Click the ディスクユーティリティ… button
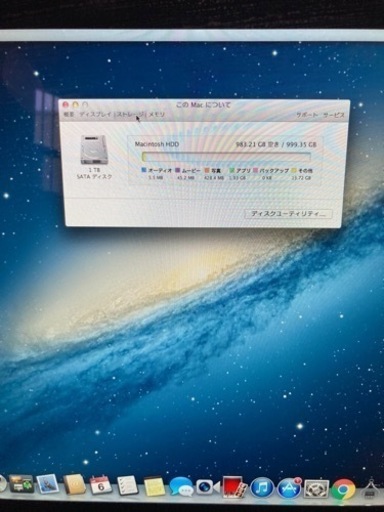The height and width of the screenshot is (512, 384). 288,214
